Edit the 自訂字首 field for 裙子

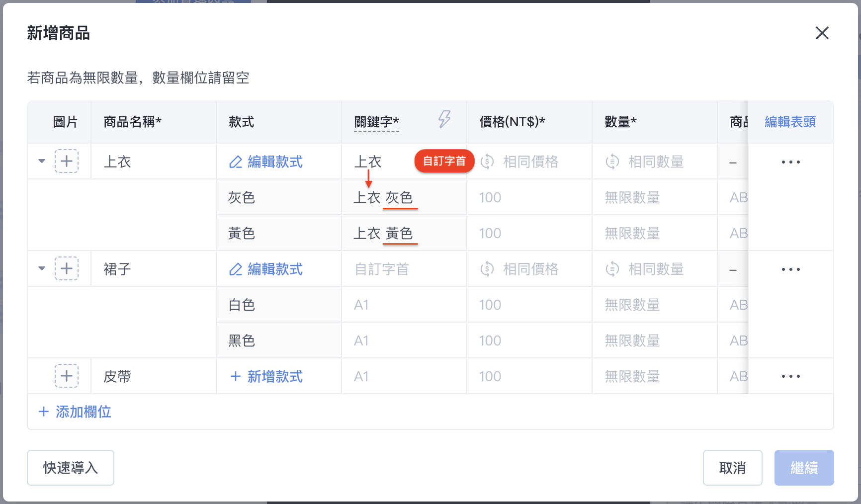(404, 269)
